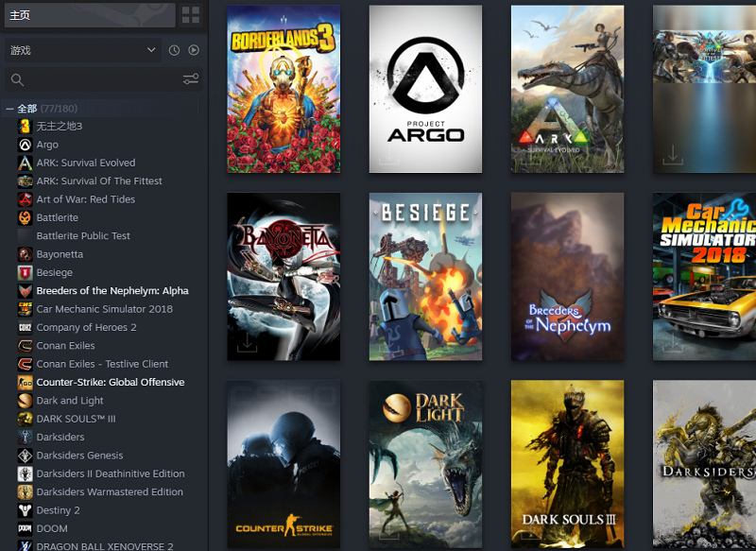Open advanced filter sliders icon
Viewport: 756px width, 551px height.
point(191,79)
